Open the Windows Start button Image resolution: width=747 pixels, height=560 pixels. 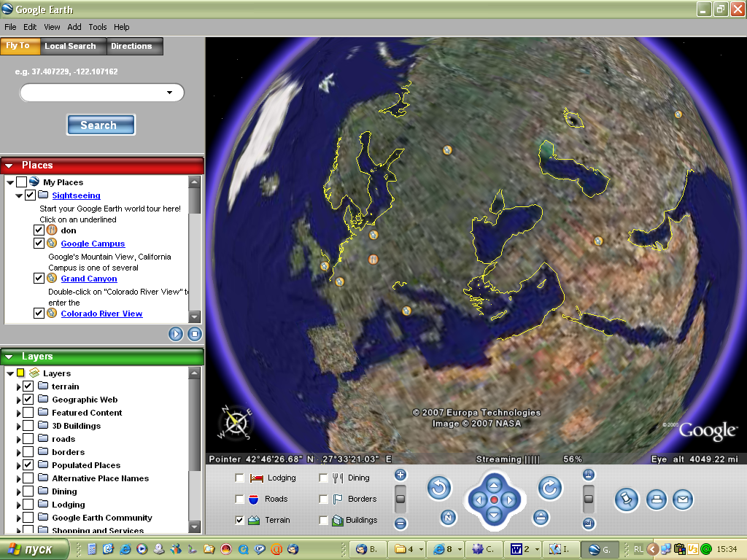[x=34, y=549]
